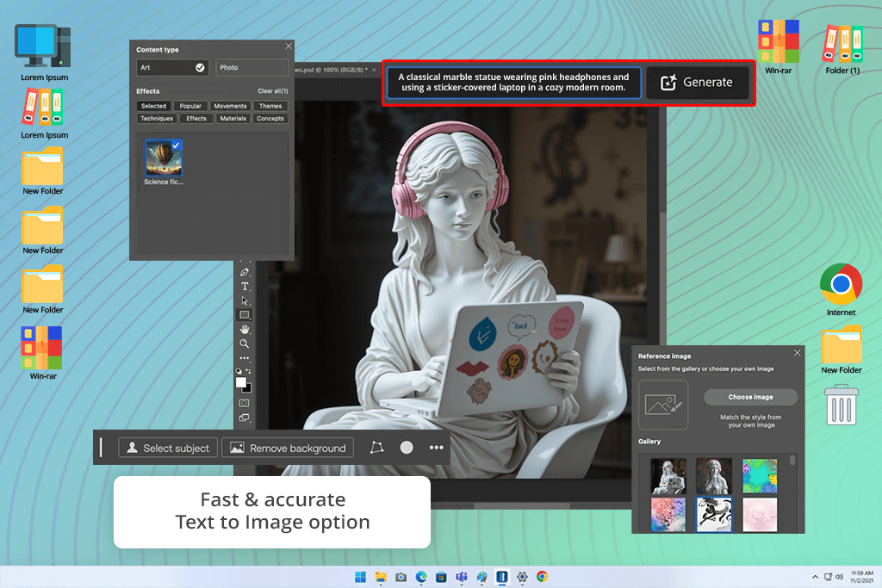Select the Type tool
The height and width of the screenshot is (588, 882).
(x=245, y=287)
